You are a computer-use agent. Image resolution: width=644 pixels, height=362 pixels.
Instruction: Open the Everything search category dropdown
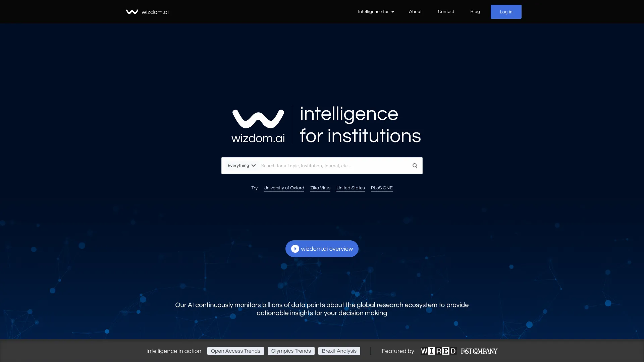241,165
